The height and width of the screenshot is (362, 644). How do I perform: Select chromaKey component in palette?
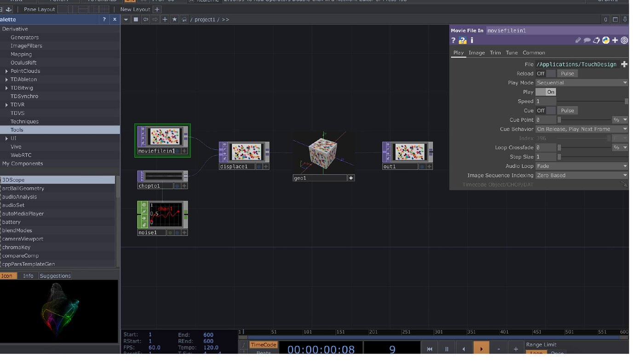tap(58, 247)
